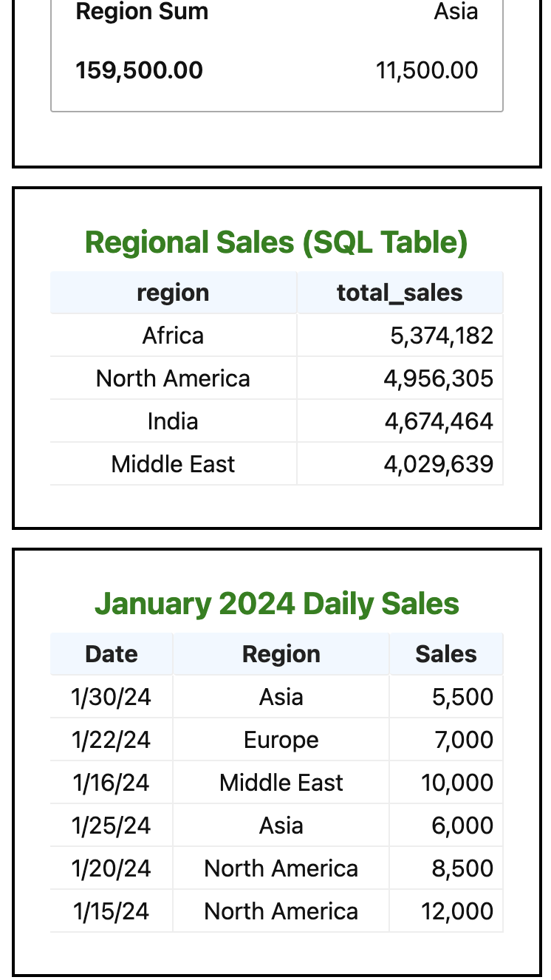Click the "January 2024 Daily Sales" title

(x=276, y=604)
